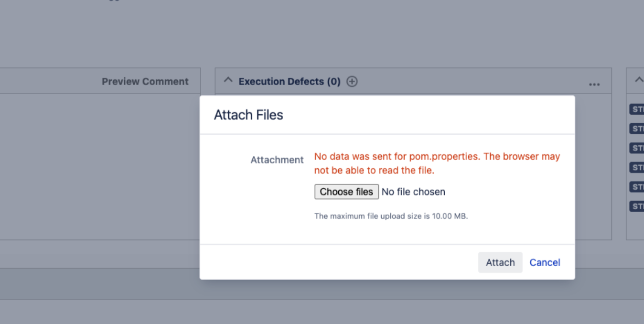The width and height of the screenshot is (644, 324).
Task: Collapse the Execution Defects section chevron
Action: pos(228,81)
